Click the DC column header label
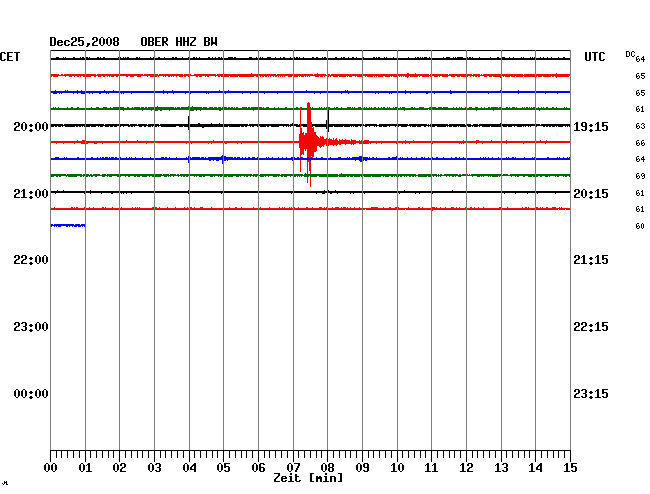 630,54
